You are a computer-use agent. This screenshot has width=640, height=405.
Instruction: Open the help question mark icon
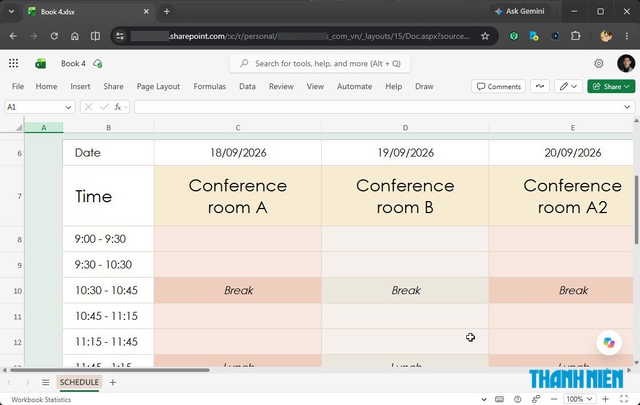coord(518,399)
